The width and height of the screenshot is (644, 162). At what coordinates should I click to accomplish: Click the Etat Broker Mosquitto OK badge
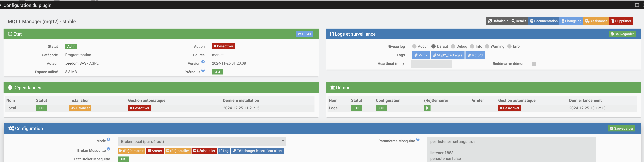[x=123, y=159]
